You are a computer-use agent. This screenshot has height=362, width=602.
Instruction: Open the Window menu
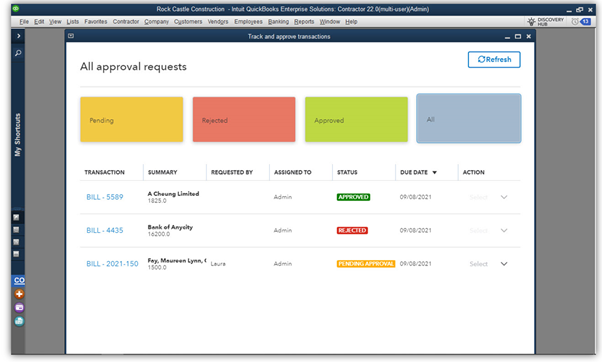tap(329, 21)
